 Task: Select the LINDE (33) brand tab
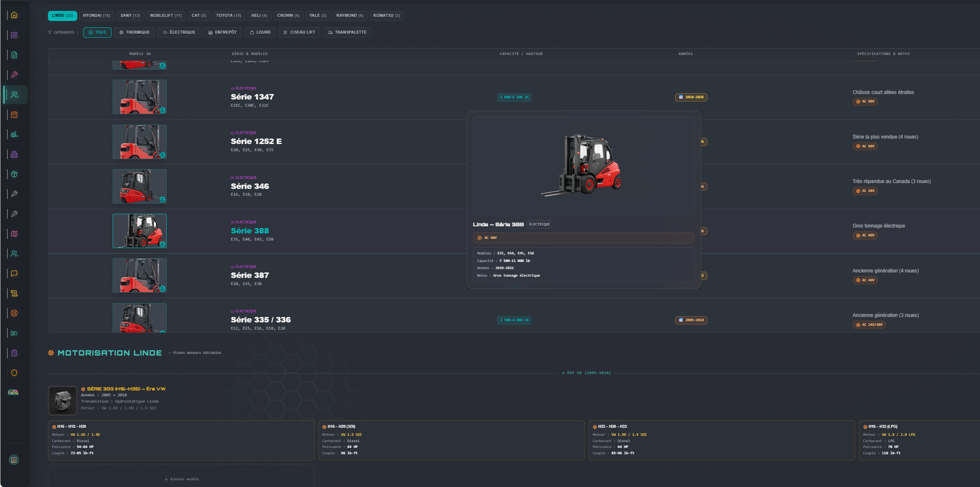click(x=62, y=16)
